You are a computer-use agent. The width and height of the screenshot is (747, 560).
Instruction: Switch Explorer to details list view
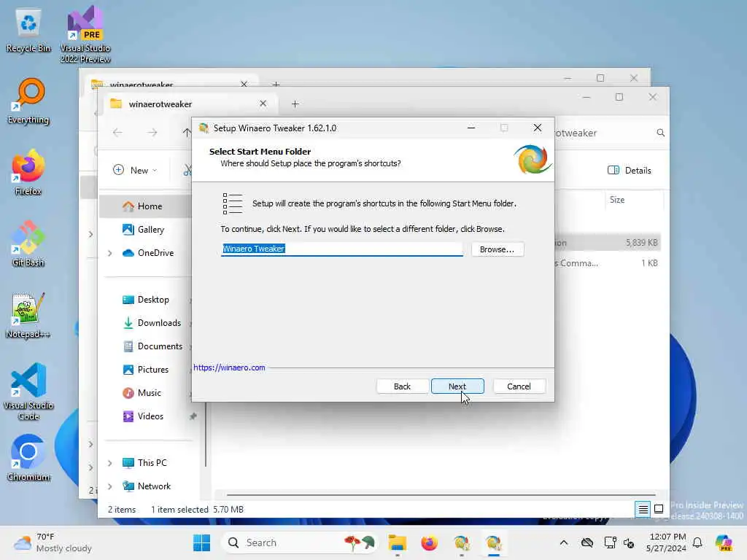[x=643, y=510]
